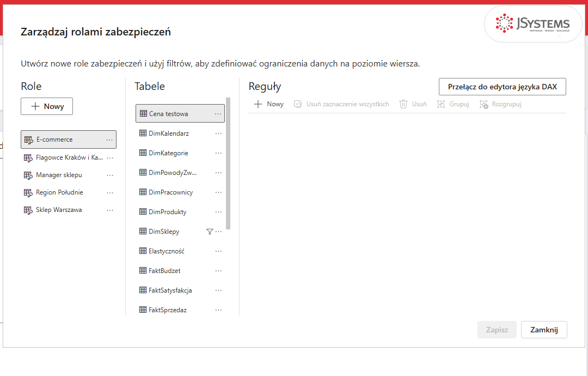
Task: Add a new rule with Nowy in Reguły
Action: pos(269,104)
